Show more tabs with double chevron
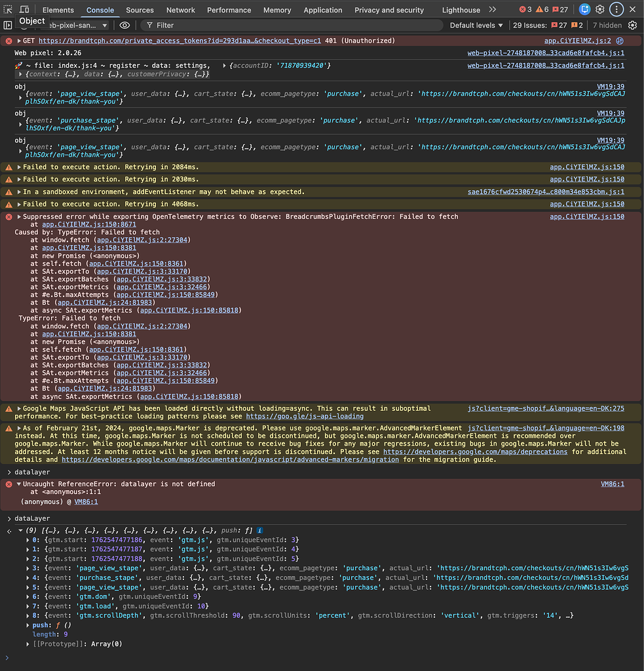Screen dimensions: 644x671 [x=493, y=10]
